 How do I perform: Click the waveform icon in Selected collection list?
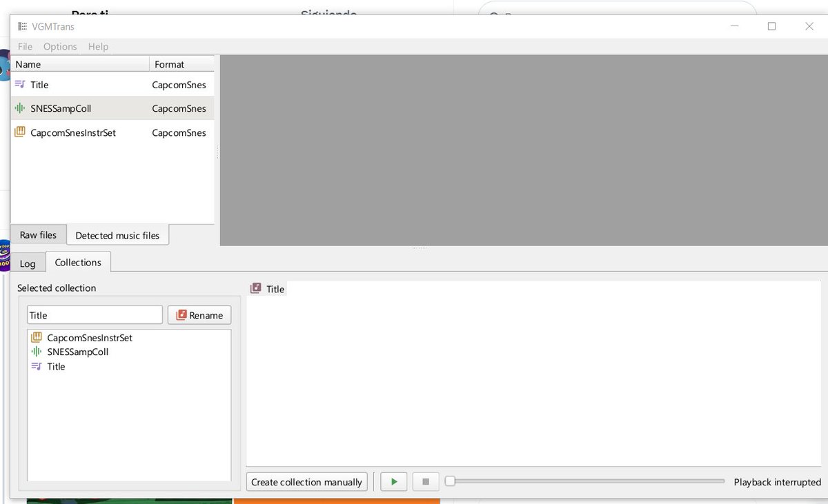pos(37,352)
